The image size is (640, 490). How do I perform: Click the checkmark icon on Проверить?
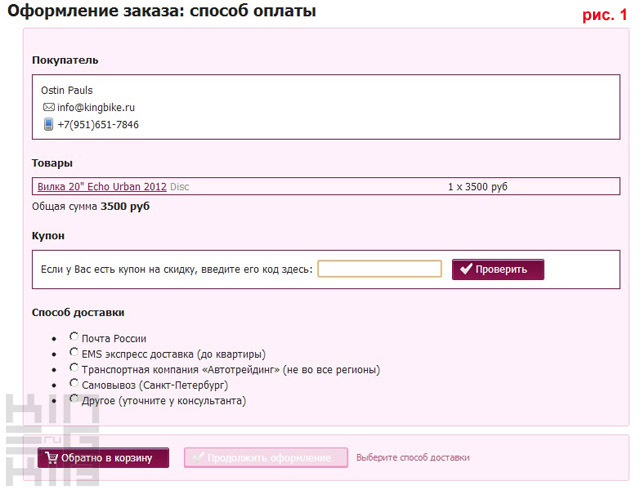click(466, 269)
